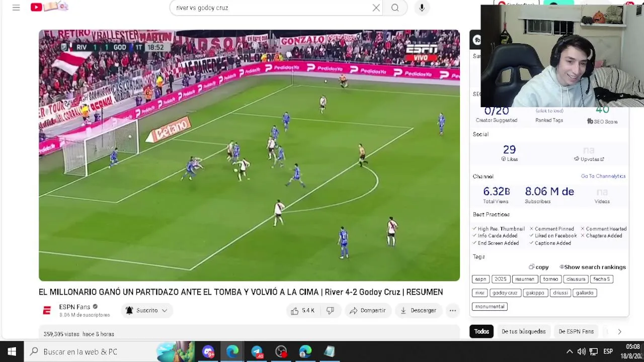644x362 pixels.
Task: Click the monumental tag
Action: [490, 306]
